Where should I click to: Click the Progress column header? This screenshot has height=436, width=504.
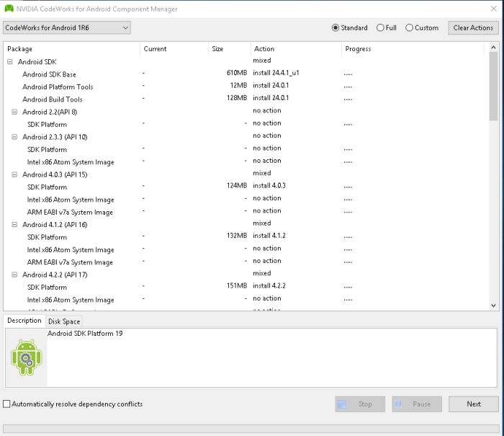click(413, 49)
